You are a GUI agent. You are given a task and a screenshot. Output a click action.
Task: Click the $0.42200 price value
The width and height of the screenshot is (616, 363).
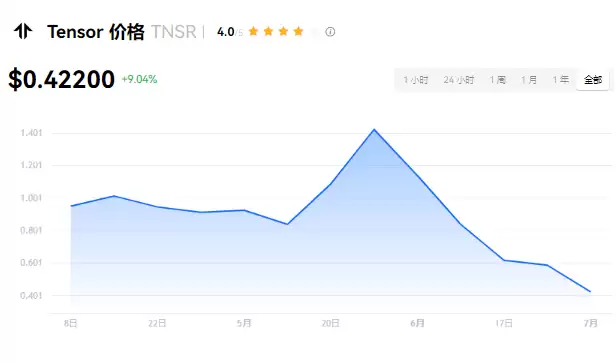(62, 79)
